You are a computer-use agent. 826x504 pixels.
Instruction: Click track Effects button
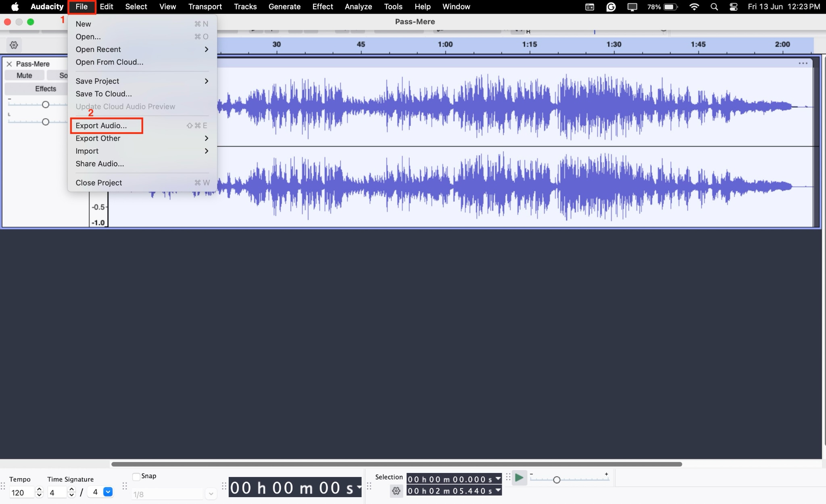45,89
